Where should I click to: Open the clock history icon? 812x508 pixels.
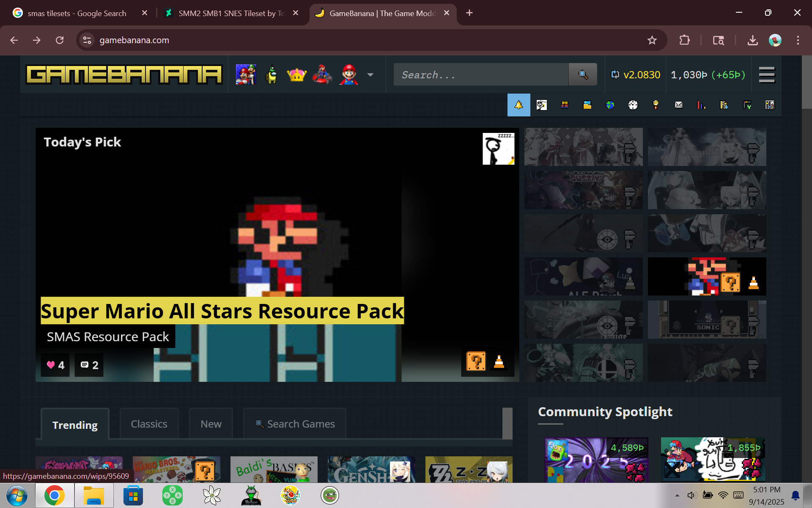pyautogui.click(x=633, y=105)
